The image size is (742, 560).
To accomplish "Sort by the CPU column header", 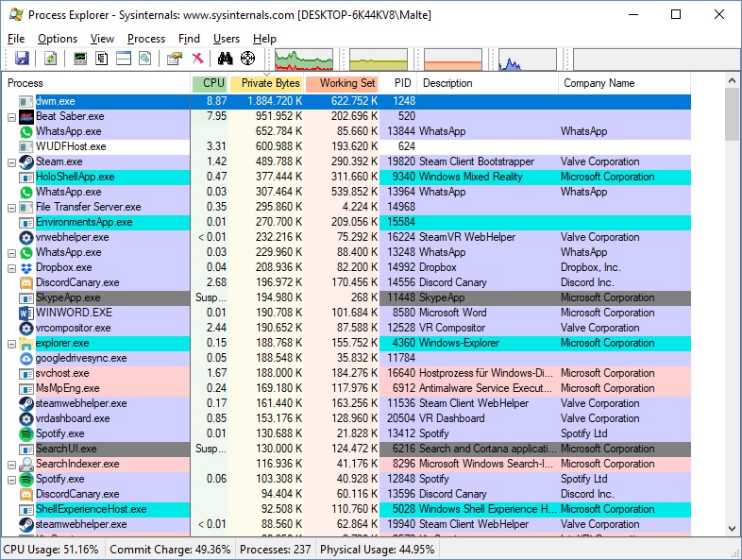I will click(210, 83).
